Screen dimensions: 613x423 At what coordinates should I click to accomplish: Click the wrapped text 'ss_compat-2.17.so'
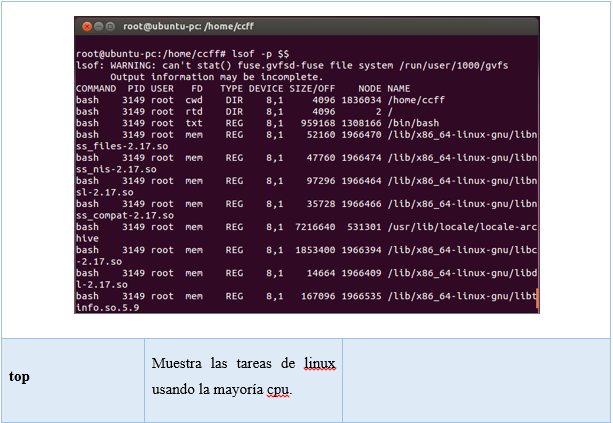pyautogui.click(x=125, y=215)
